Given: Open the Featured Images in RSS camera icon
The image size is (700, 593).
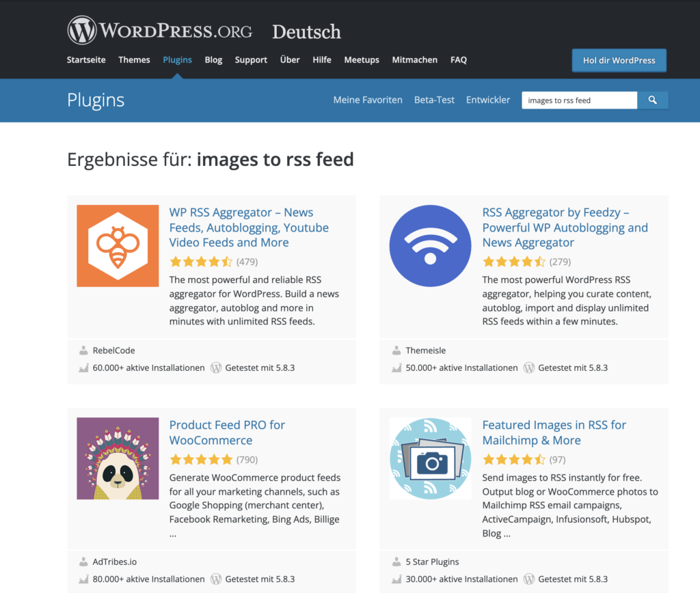Looking at the screenshot, I should point(431,458).
